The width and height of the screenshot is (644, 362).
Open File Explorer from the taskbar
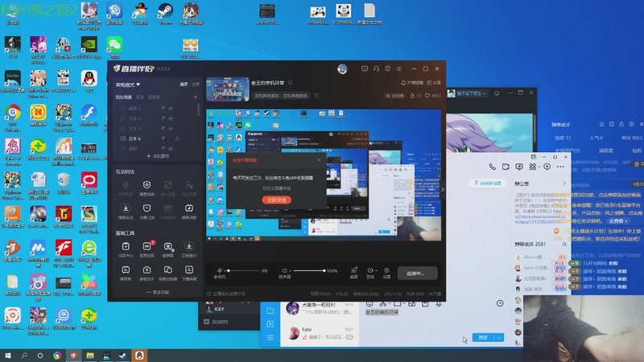point(90,356)
